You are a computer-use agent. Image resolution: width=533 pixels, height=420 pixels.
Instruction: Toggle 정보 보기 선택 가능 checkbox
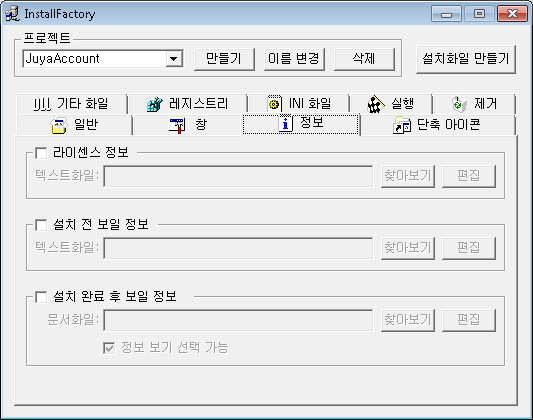(109, 348)
